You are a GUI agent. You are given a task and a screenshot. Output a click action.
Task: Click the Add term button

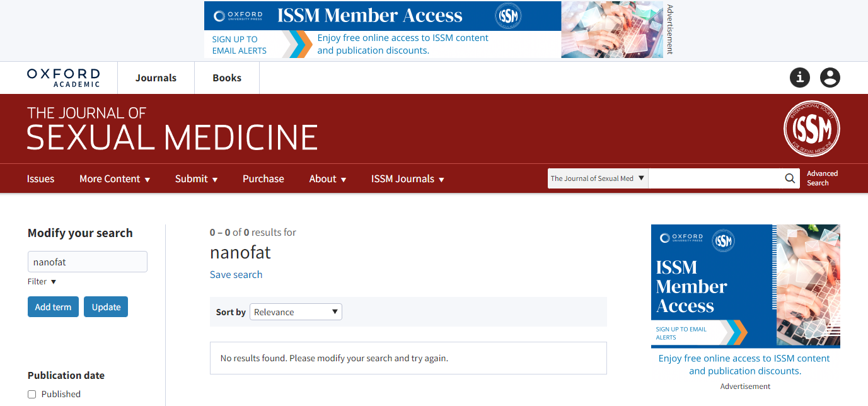point(53,307)
